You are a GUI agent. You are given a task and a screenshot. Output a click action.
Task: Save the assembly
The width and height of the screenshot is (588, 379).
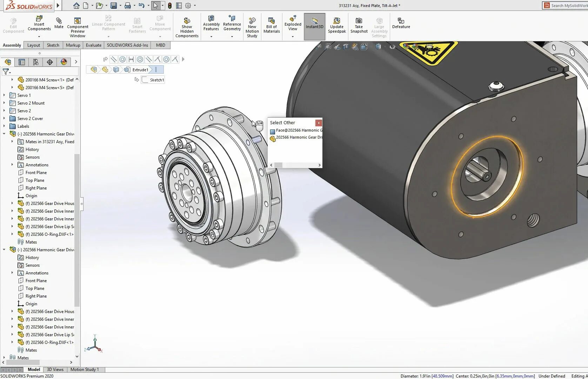(114, 6)
